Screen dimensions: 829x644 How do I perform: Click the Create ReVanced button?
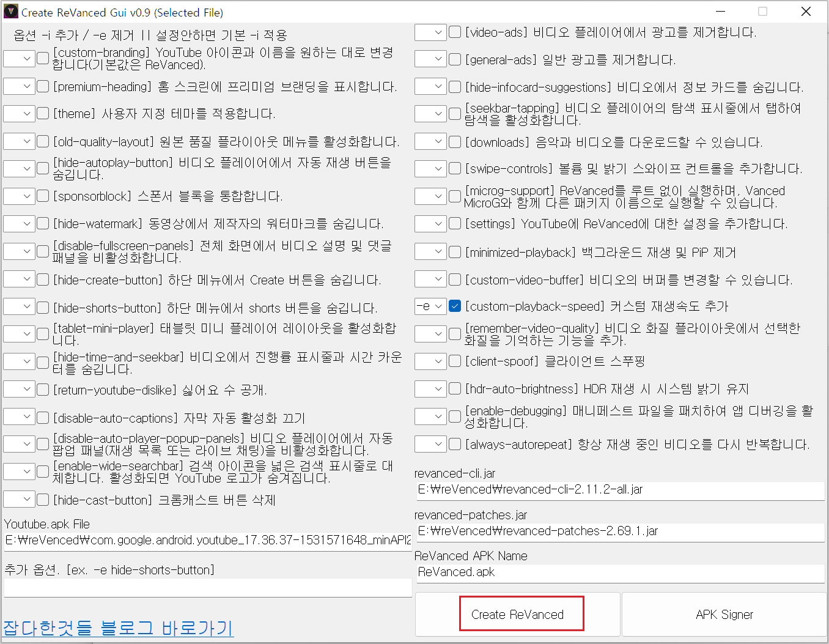[x=518, y=614]
